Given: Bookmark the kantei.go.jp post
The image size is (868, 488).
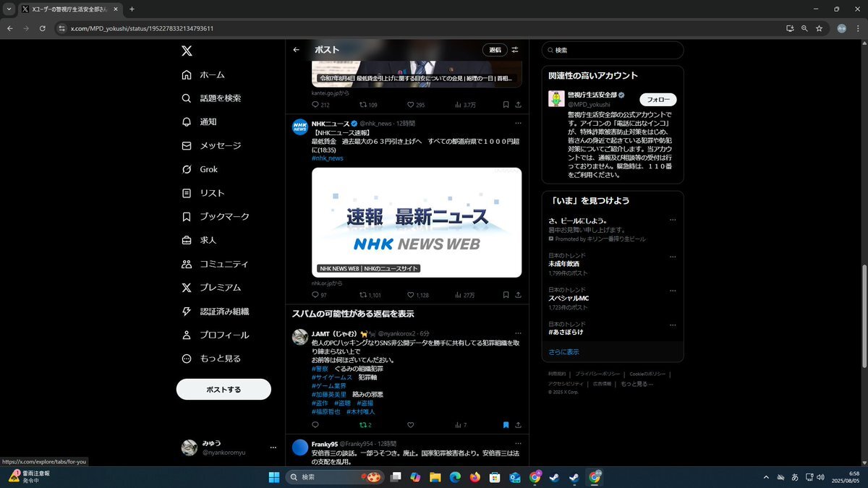Looking at the screenshot, I should [506, 105].
